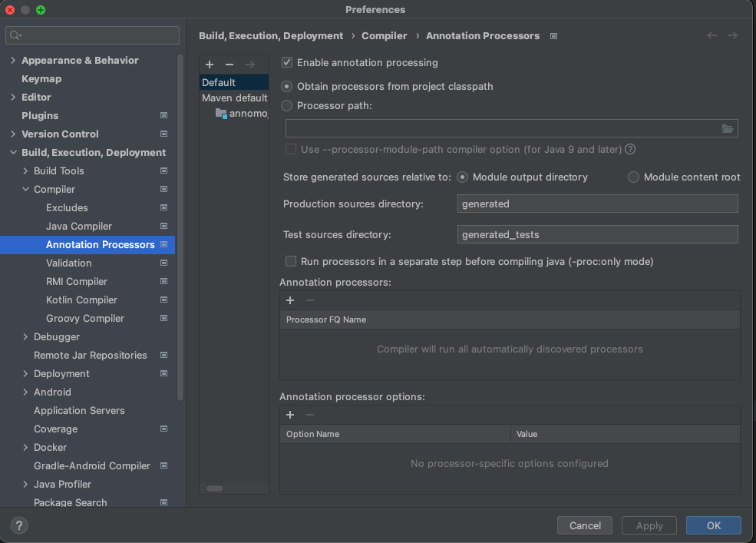Add a processor option using plus icon
Image resolution: width=756 pixels, height=543 pixels.
pyautogui.click(x=290, y=415)
